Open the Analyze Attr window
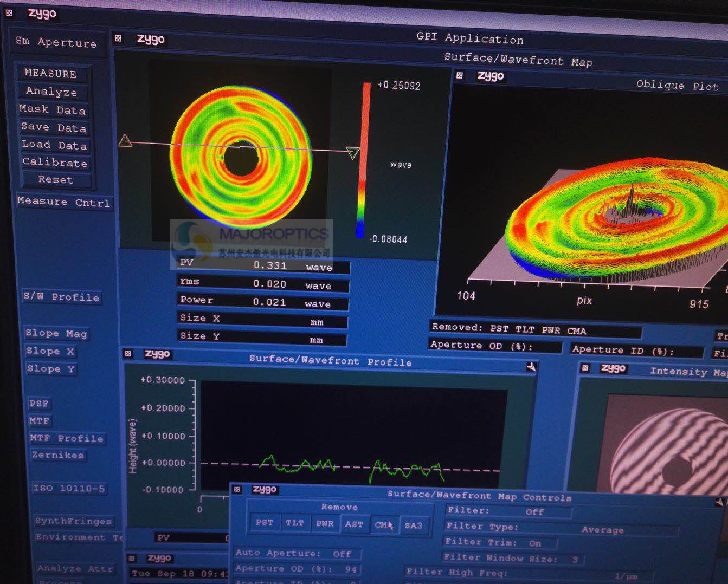The height and width of the screenshot is (584, 728). (75, 568)
